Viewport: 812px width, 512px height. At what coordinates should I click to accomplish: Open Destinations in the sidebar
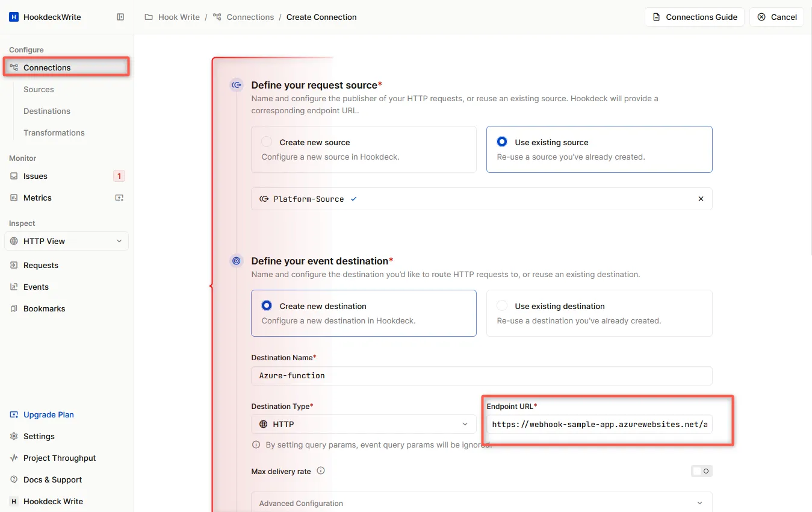pos(47,111)
